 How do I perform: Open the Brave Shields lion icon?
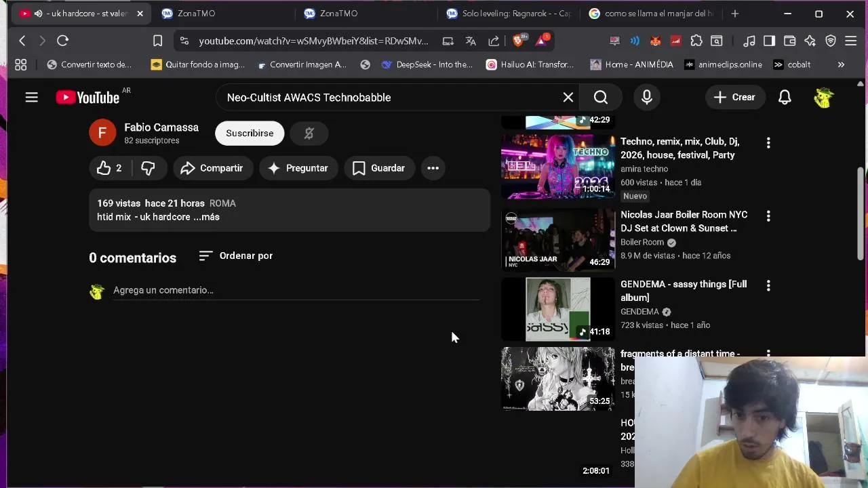[519, 41]
